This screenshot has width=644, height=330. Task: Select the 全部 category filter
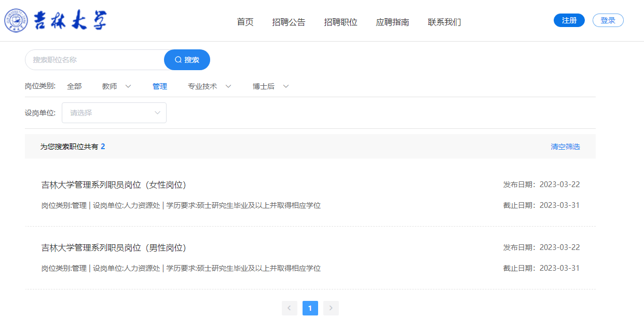74,86
